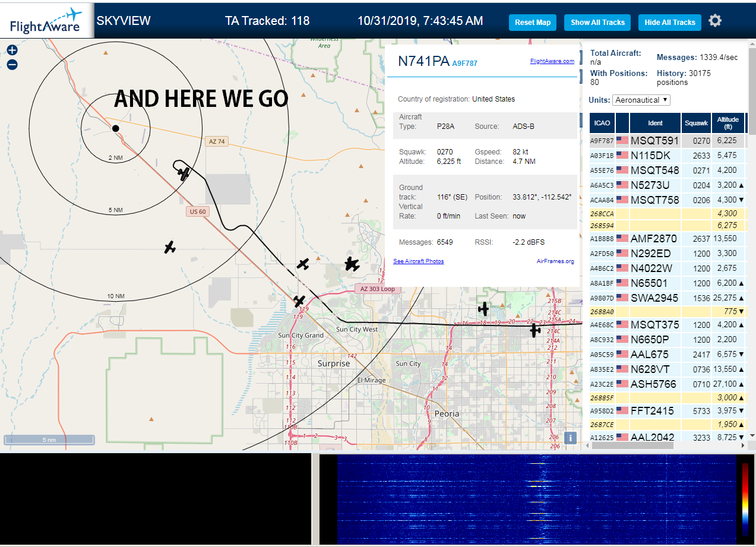Select the AAL2042 aircraft row

tap(667, 437)
